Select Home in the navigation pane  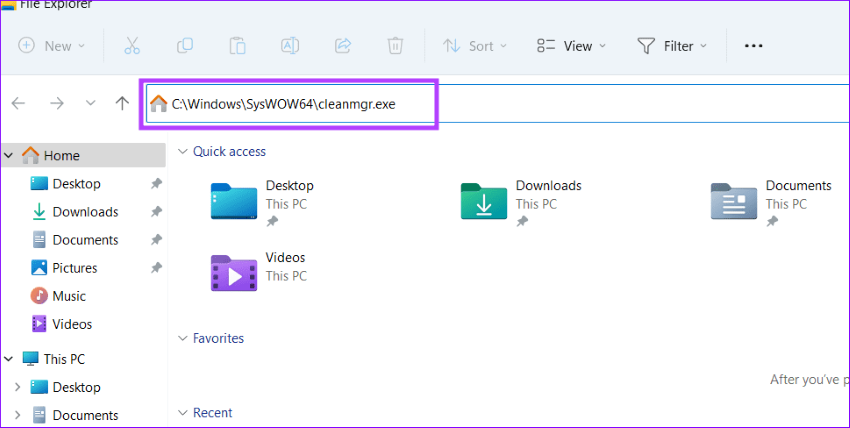click(x=84, y=155)
